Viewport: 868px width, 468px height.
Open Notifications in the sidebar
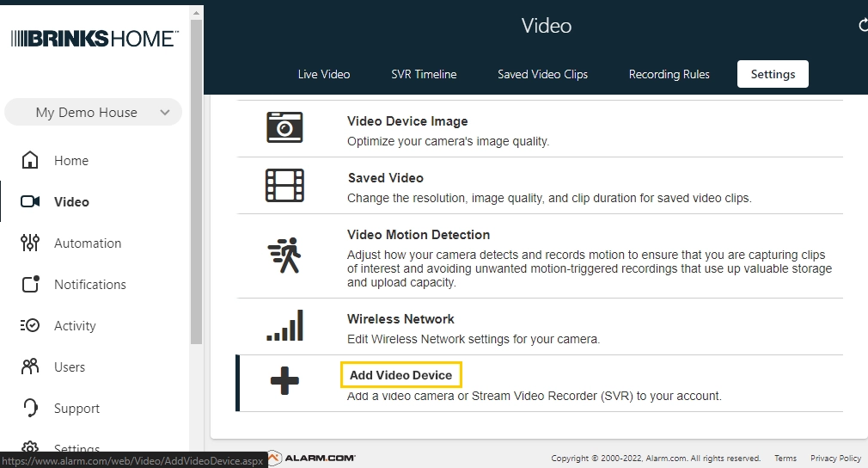tap(89, 284)
